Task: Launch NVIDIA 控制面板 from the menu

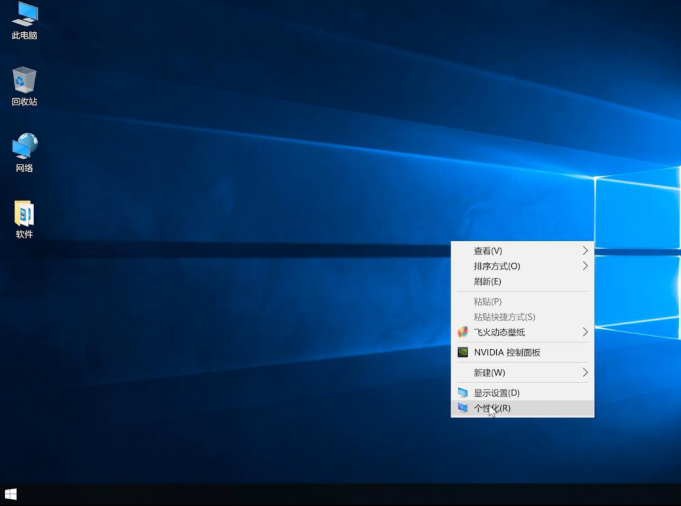Action: (506, 352)
